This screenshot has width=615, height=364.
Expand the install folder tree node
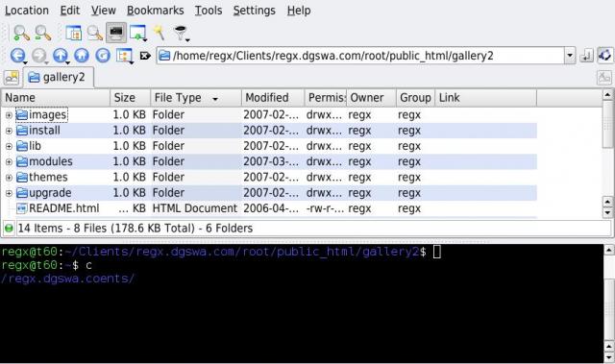(x=9, y=131)
